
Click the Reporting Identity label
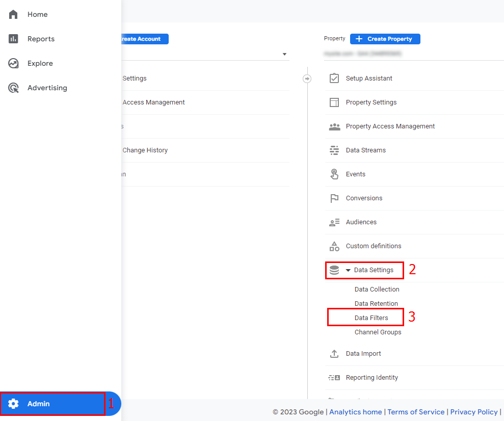point(372,378)
